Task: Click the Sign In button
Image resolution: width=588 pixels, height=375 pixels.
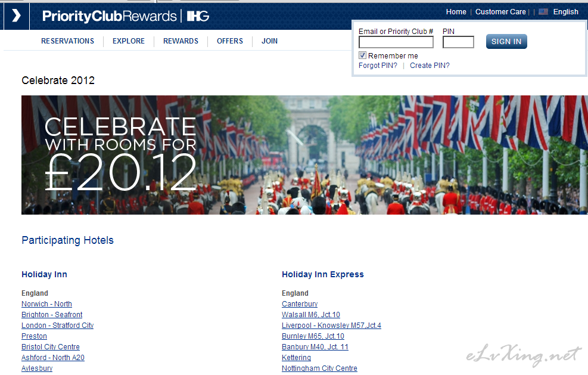Action: 506,41
